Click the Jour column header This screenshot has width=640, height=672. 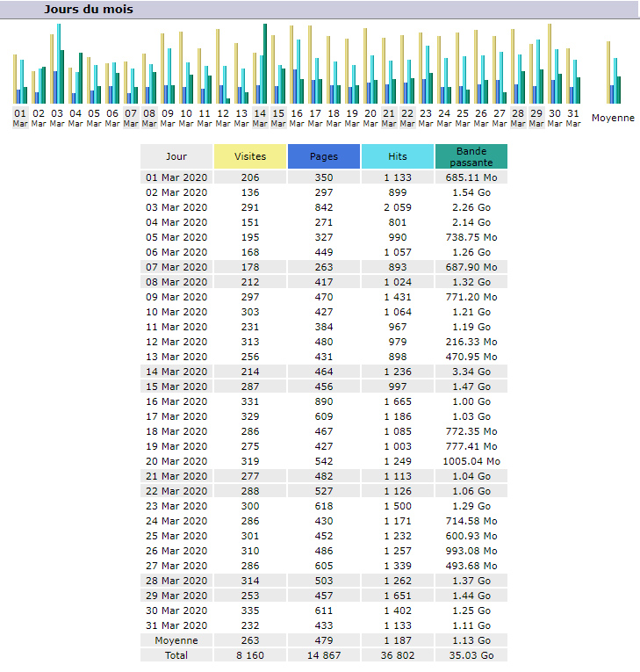coord(176,156)
